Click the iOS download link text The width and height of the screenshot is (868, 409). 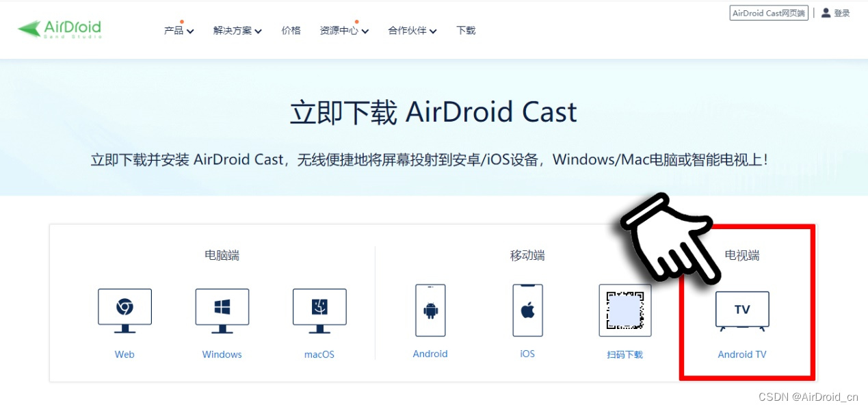click(x=527, y=354)
